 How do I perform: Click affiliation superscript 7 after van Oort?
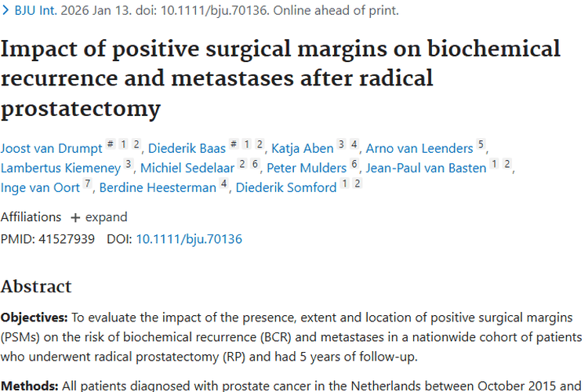pyautogui.click(x=87, y=184)
